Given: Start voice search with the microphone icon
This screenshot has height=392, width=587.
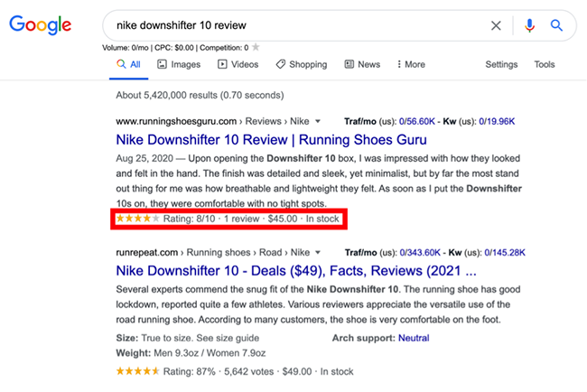Looking at the screenshot, I should click(x=529, y=25).
